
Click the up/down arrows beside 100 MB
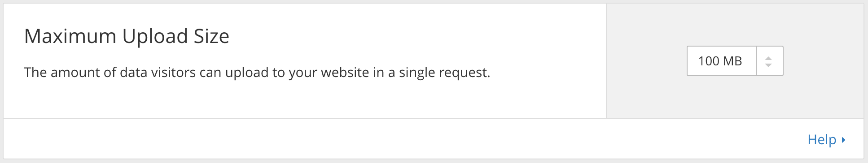768,61
